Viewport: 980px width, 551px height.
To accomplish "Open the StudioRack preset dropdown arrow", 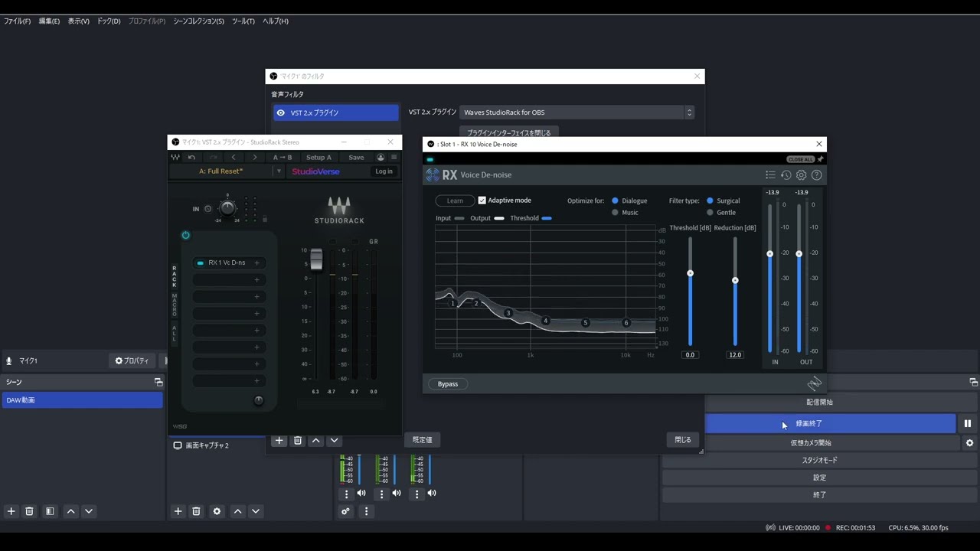I will pos(279,171).
